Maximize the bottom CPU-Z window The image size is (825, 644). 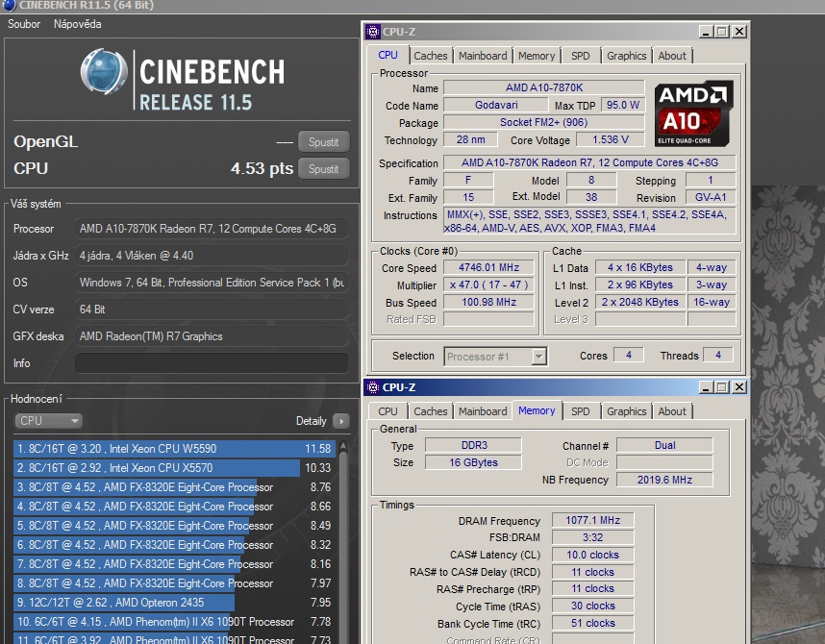(722, 387)
